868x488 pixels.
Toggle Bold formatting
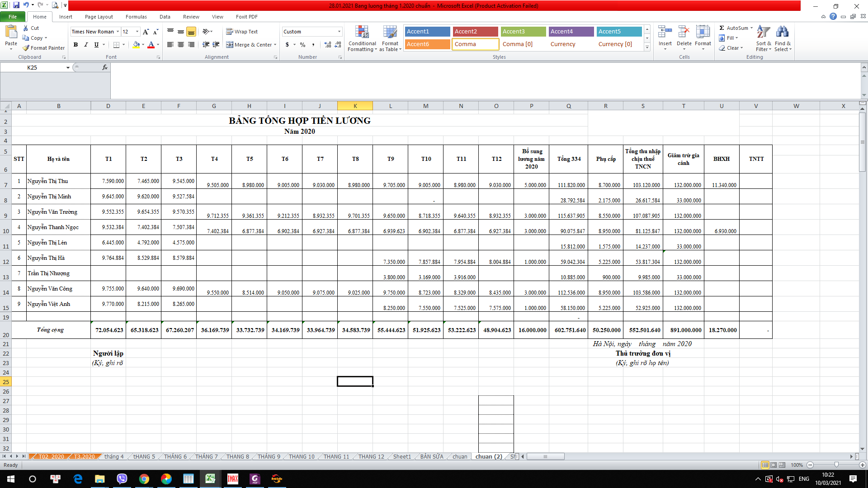[x=75, y=45]
